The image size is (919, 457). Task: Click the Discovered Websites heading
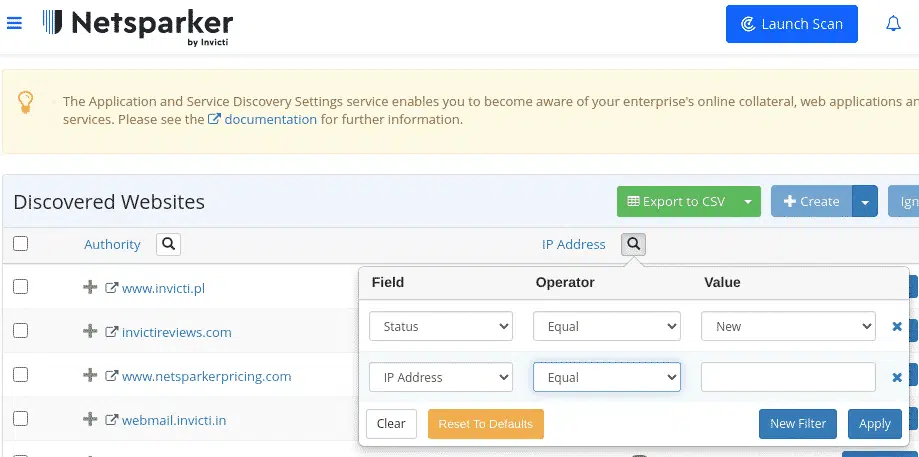109,202
